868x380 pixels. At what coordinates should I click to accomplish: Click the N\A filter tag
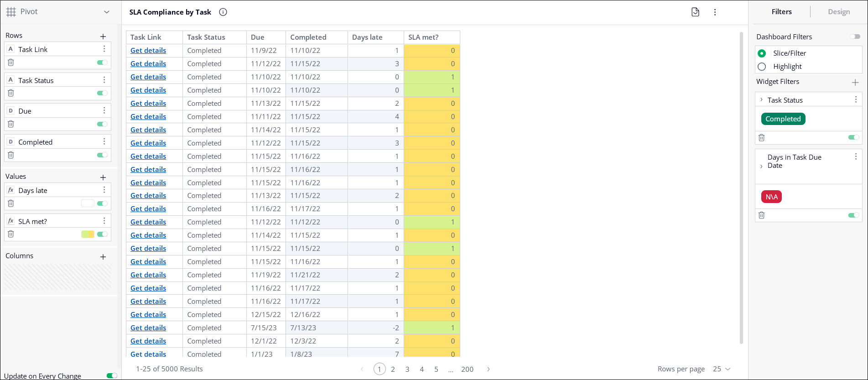772,197
